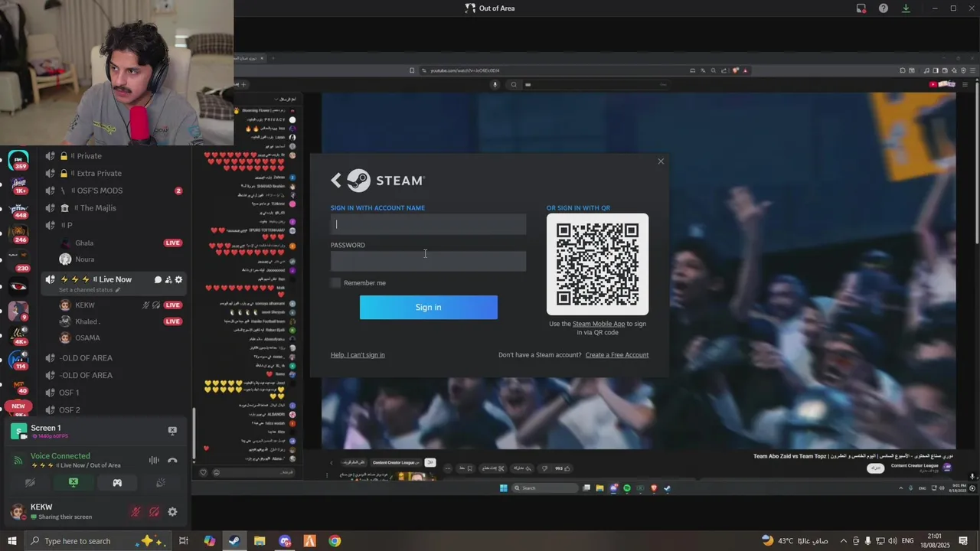
Task: Open the Discord inbox icon in title bar
Action: (x=861, y=8)
